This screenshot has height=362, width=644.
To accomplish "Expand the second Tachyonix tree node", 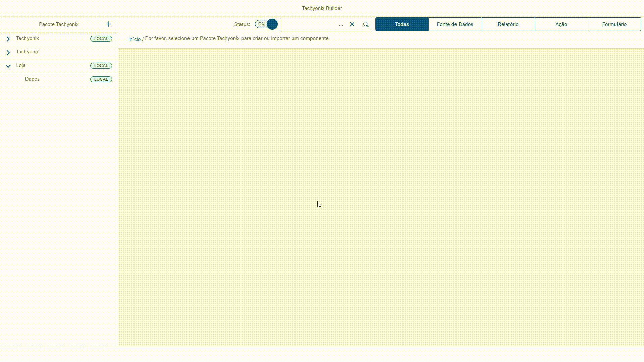I will (8, 52).
